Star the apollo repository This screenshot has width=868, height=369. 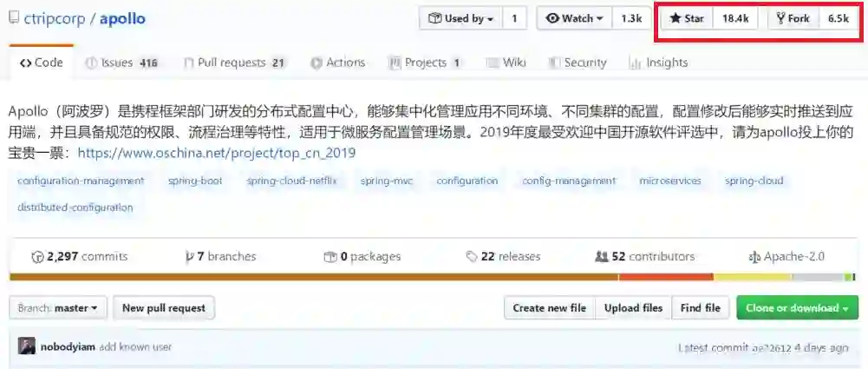point(687,18)
